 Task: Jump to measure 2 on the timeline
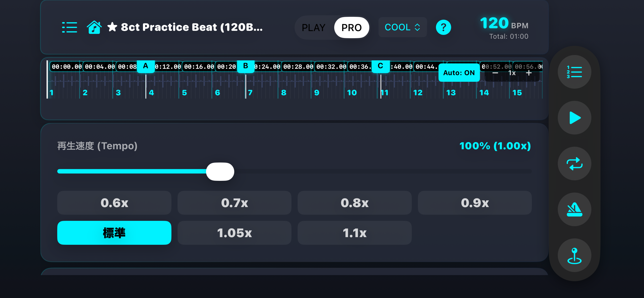[x=85, y=92]
